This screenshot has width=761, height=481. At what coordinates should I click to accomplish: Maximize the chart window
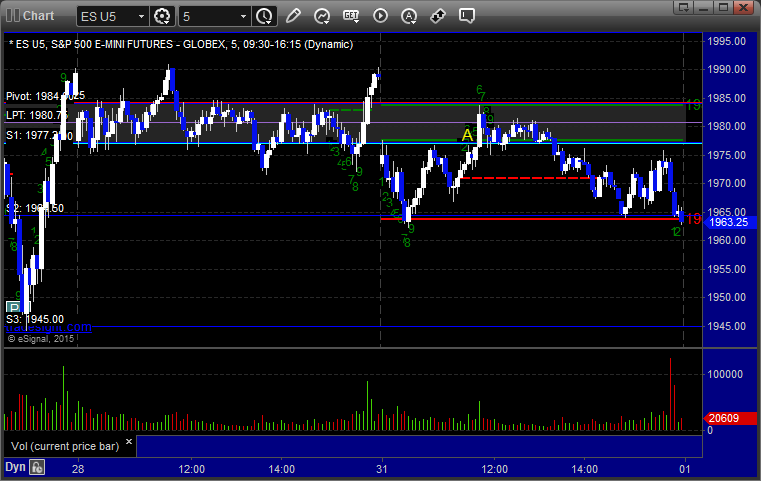click(x=724, y=7)
